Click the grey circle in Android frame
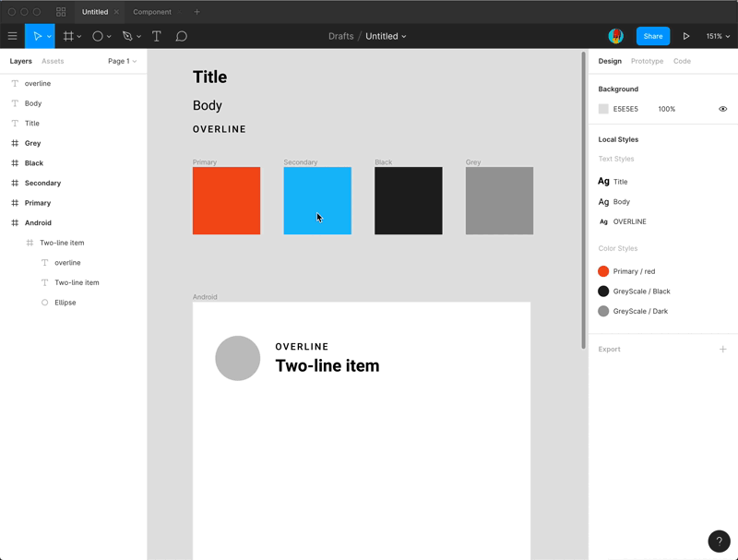The height and width of the screenshot is (560, 738). click(x=238, y=358)
